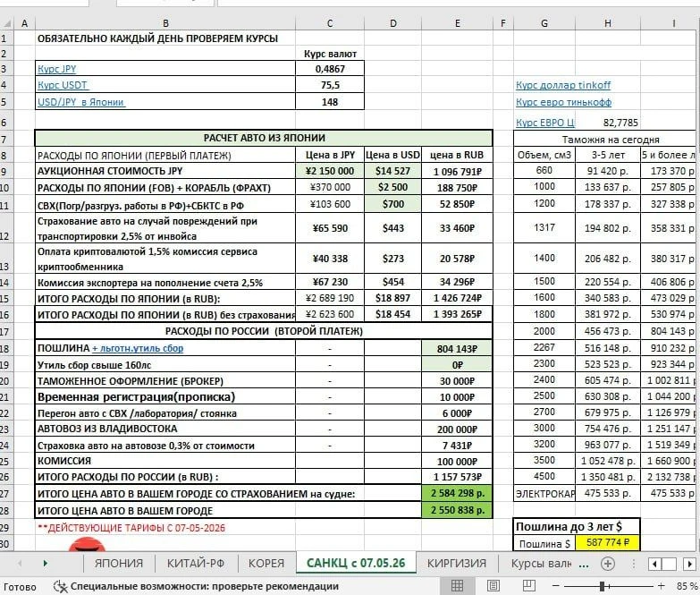This screenshot has width=700, height=595.
Task: Open the КОРЕЯ sheet tab
Action: pyautogui.click(x=266, y=564)
